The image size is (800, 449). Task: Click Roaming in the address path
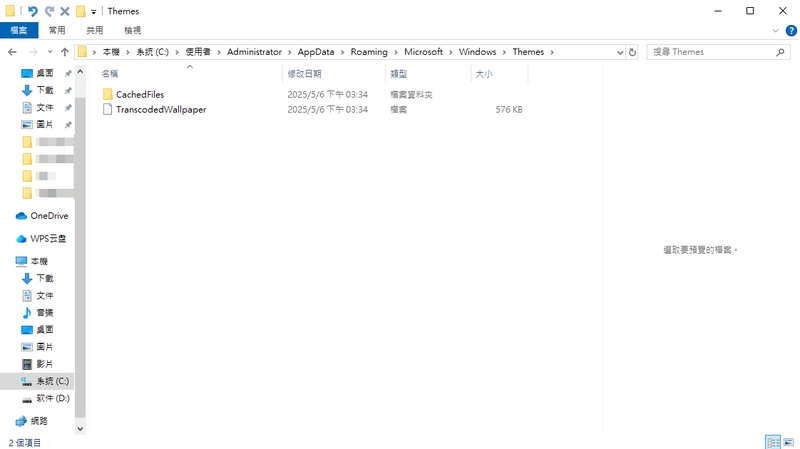coord(369,52)
